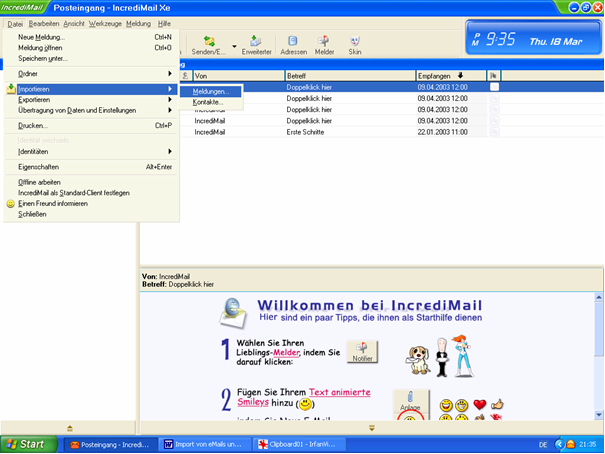Toggle the flag on the selected first message

pos(494,87)
